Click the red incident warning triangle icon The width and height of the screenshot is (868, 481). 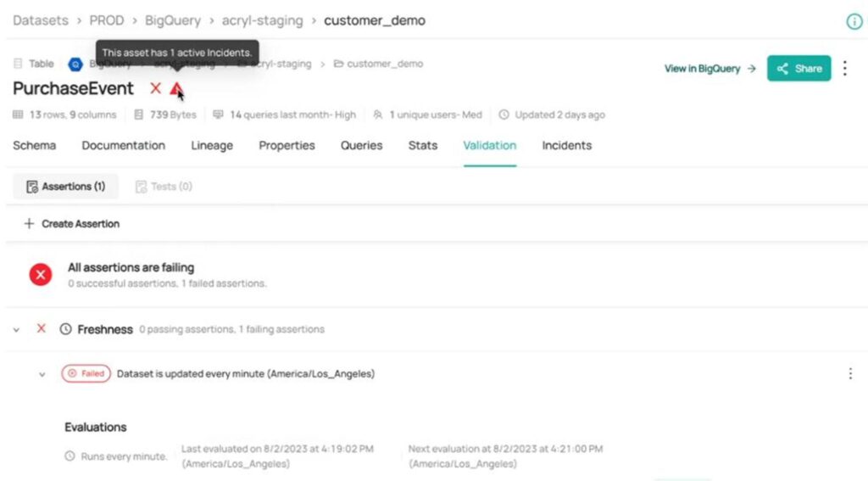[x=175, y=88]
